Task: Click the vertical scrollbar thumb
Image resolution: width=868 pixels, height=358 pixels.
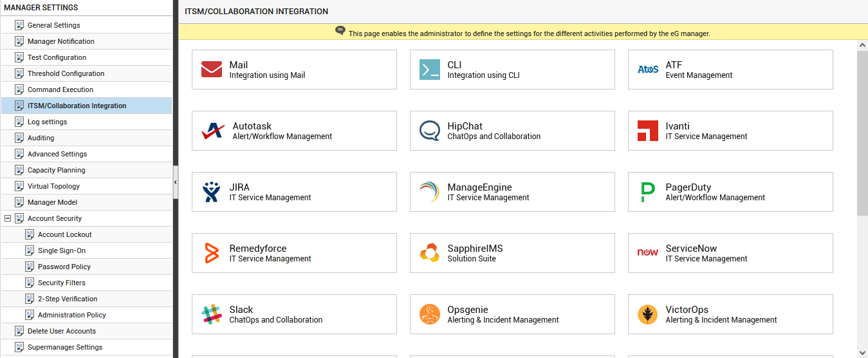Action: click(862, 133)
